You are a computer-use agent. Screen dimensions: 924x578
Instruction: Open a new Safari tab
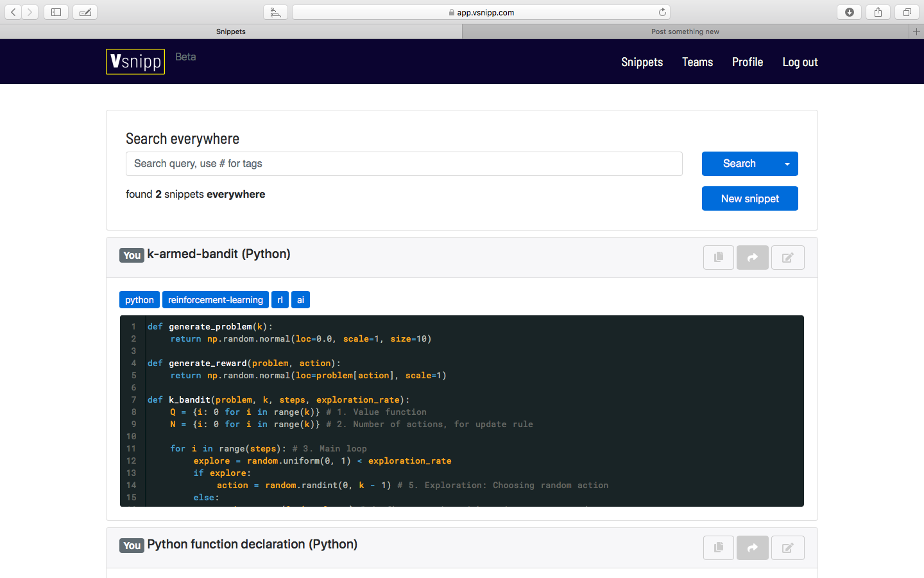click(916, 31)
